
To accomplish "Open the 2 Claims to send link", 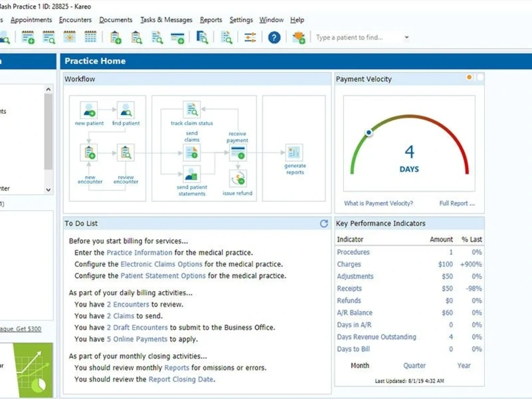I will pos(120,316).
